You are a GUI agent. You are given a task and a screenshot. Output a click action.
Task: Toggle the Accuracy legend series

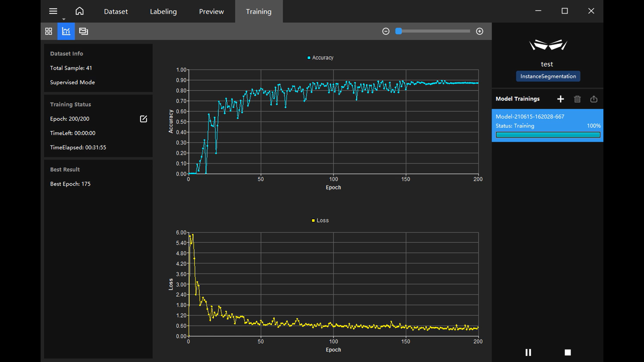pos(320,58)
